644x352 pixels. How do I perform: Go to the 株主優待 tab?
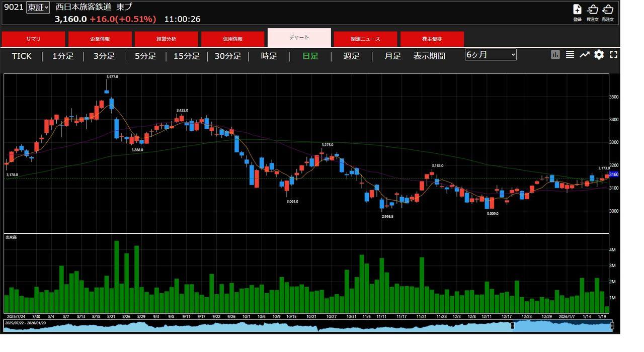point(432,39)
